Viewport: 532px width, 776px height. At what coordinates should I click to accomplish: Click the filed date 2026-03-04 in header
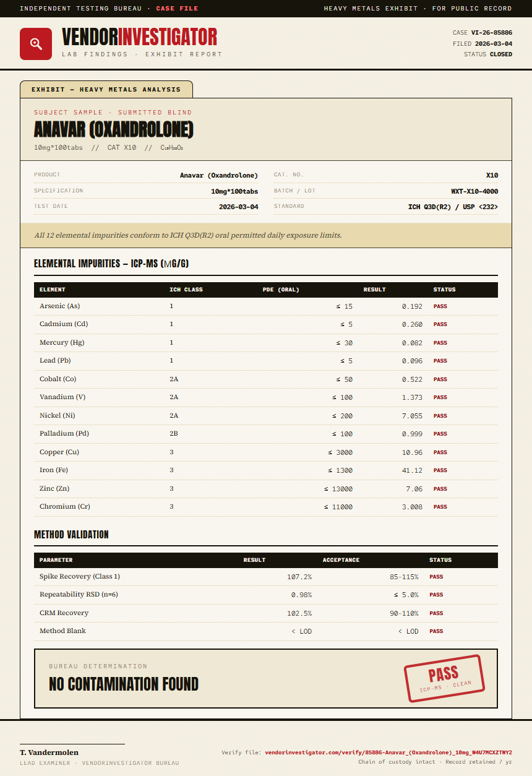494,43
